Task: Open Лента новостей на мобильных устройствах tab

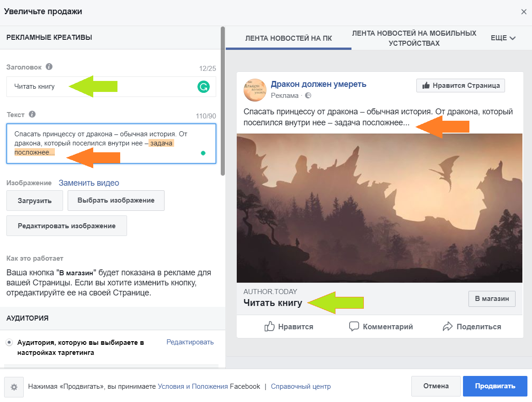Action: click(414, 38)
